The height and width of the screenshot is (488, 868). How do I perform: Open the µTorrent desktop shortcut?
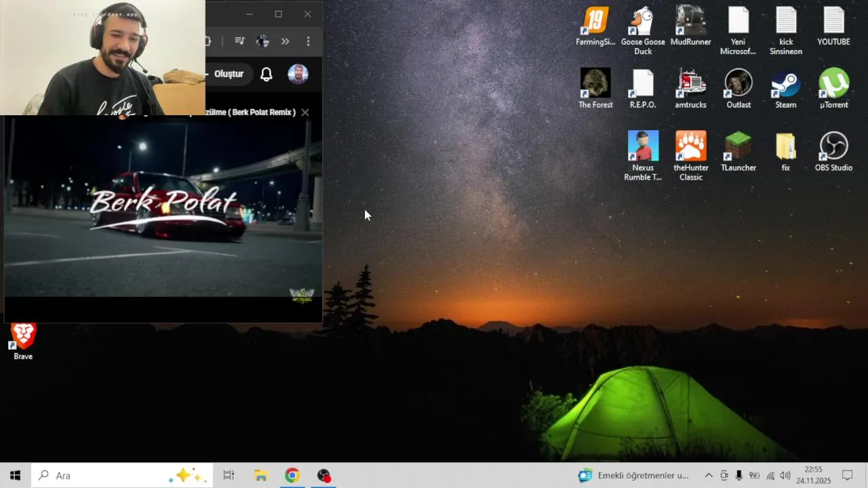click(833, 89)
